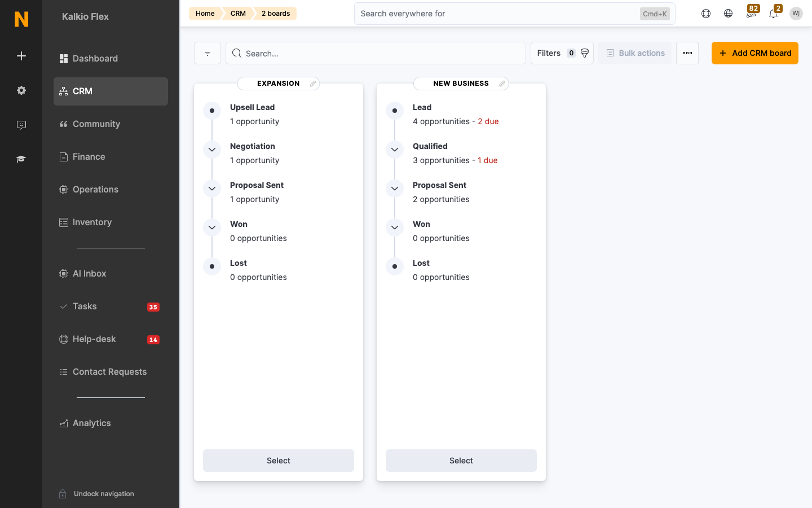Click Home breadcrumb

tap(205, 14)
